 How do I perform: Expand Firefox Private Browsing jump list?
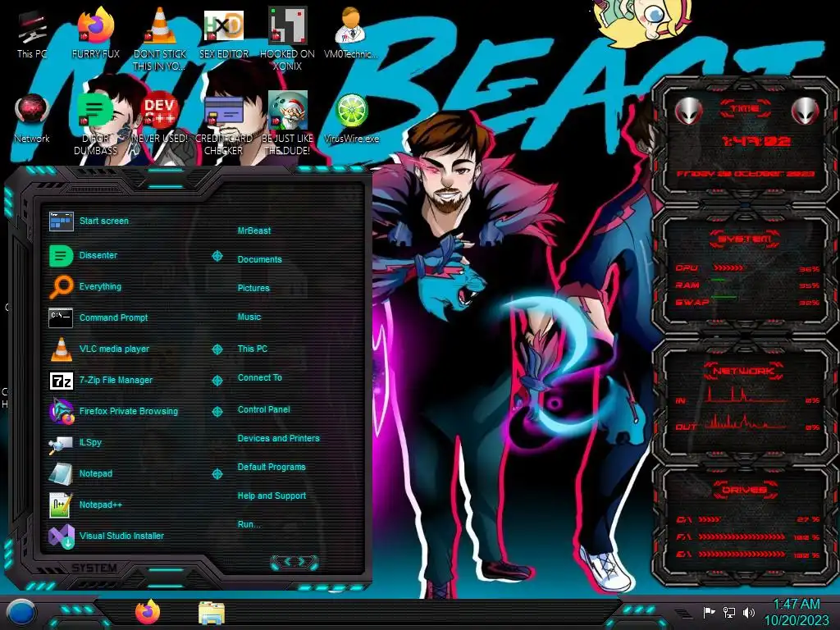(x=217, y=412)
